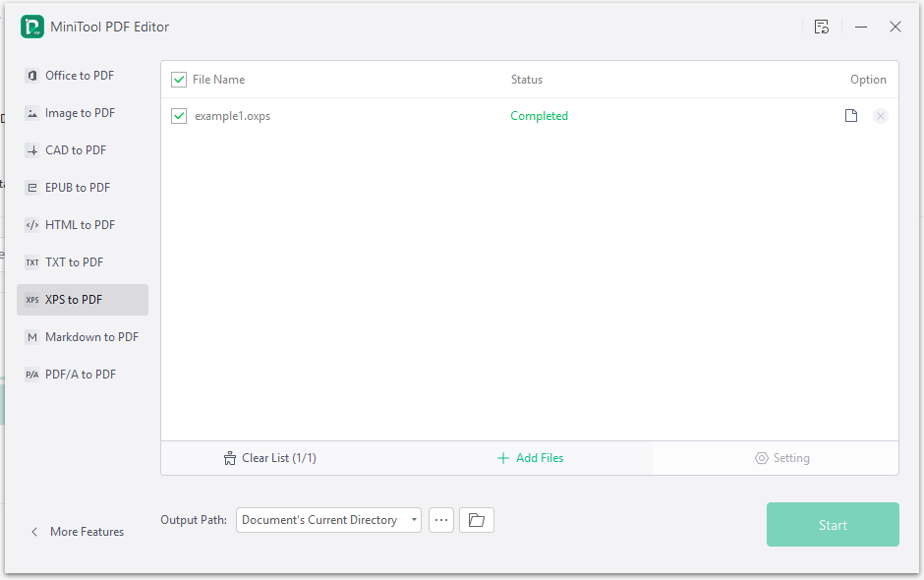Click the Image to PDF sidebar icon
Screen dimensions: 924x580
coord(32,113)
